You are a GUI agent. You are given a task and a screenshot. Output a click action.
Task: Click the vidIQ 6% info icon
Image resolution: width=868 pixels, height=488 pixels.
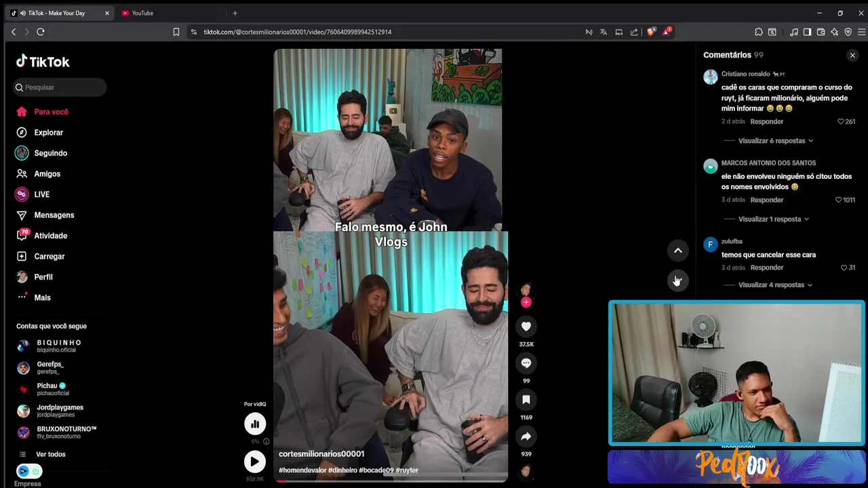266,442
